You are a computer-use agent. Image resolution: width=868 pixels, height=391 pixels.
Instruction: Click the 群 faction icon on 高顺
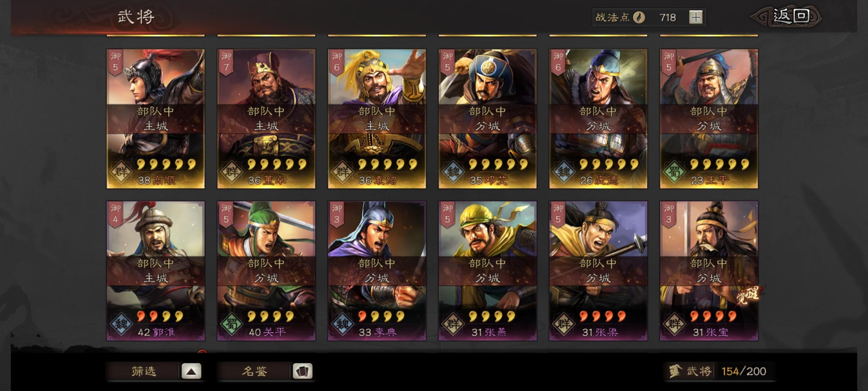(x=121, y=172)
